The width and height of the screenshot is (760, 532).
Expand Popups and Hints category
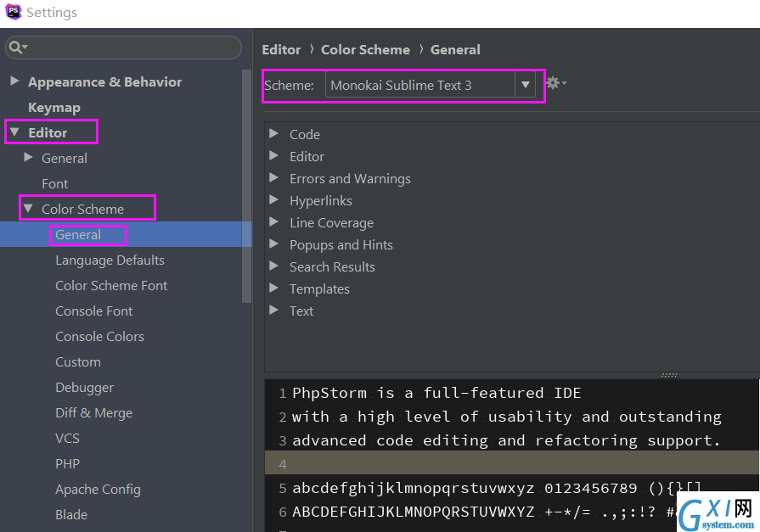point(273,244)
